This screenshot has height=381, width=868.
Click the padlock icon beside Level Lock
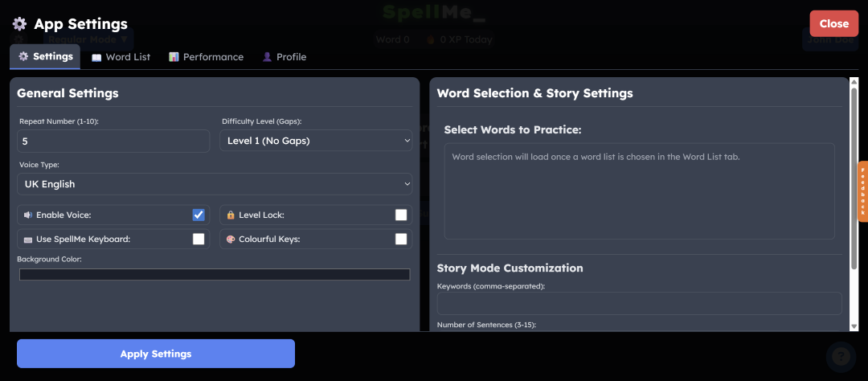tap(231, 215)
